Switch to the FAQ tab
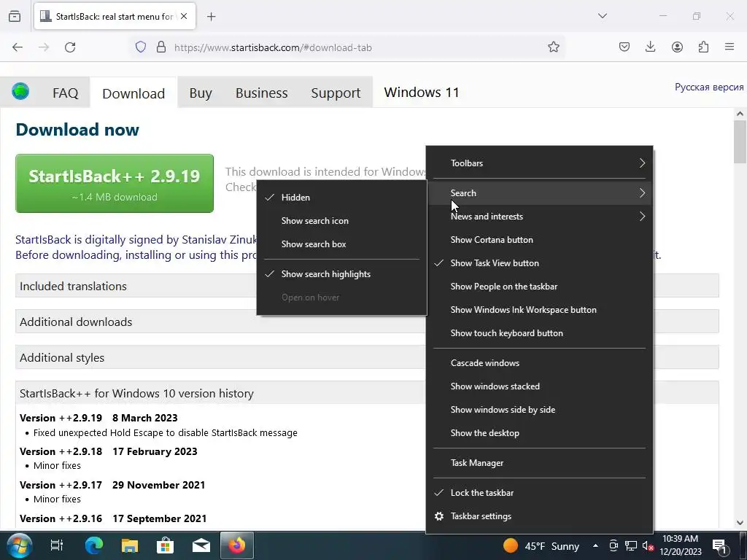This screenshot has width=747, height=560. click(x=65, y=93)
